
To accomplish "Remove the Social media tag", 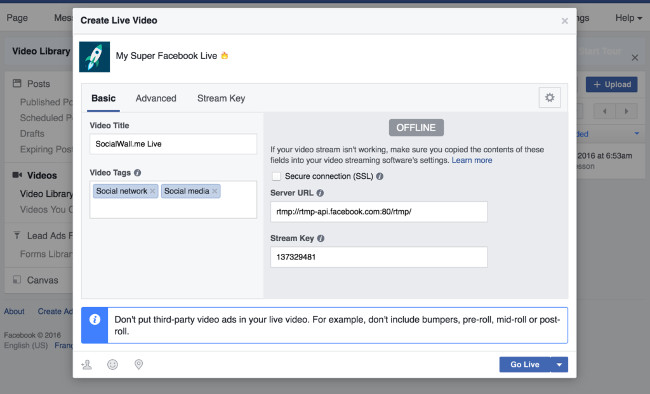I will pos(215,191).
